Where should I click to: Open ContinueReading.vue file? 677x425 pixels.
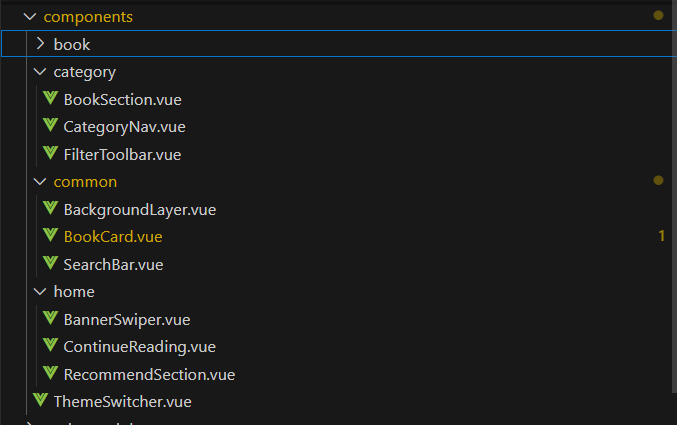[139, 347]
